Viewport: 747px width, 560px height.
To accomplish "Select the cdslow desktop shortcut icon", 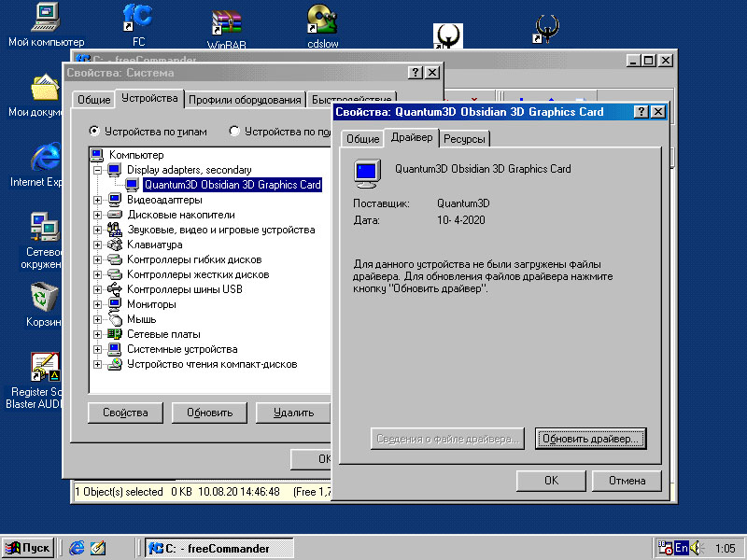I will [x=322, y=19].
